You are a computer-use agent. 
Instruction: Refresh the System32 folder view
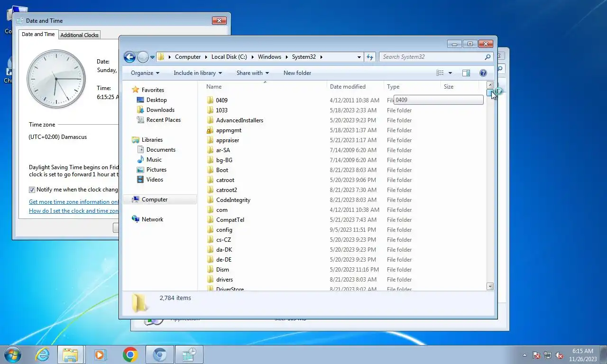(x=370, y=57)
